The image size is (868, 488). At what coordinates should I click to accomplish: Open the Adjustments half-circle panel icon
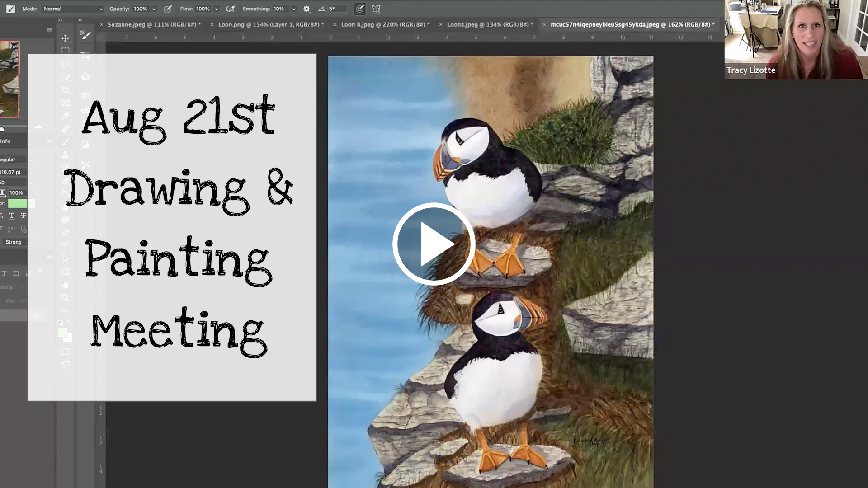(x=85, y=145)
